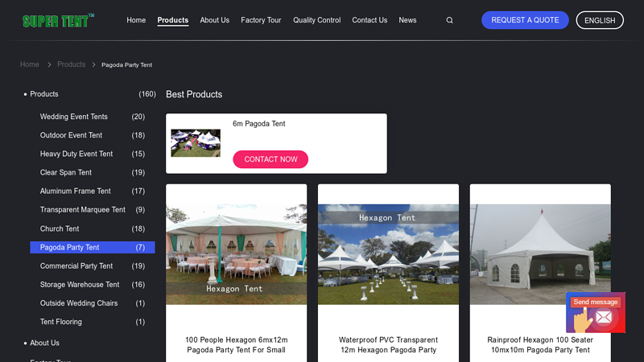Screen dimensions: 644x362
Task: Click the 6m Pagoda Tent thumbnail
Action: coord(196,143)
